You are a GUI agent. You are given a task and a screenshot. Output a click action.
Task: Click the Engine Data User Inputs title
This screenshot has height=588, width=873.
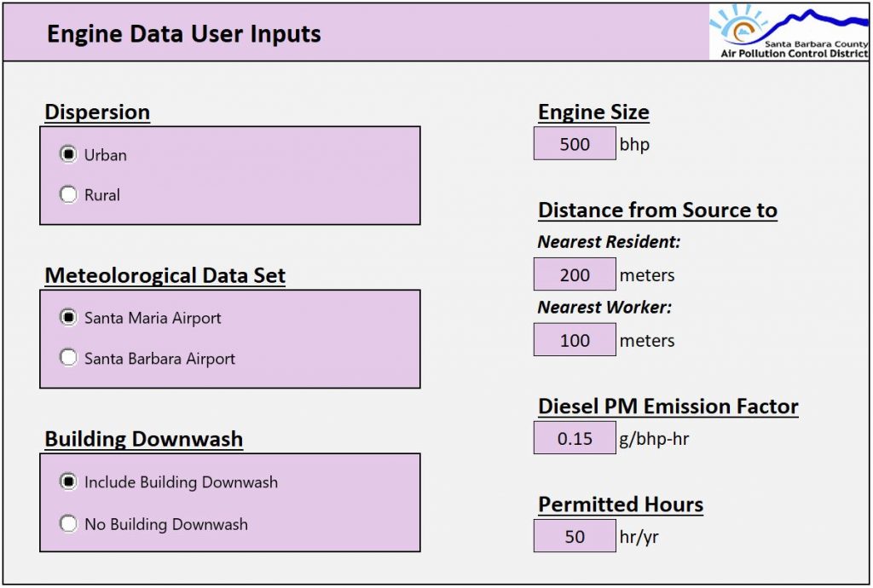pyautogui.click(x=184, y=34)
